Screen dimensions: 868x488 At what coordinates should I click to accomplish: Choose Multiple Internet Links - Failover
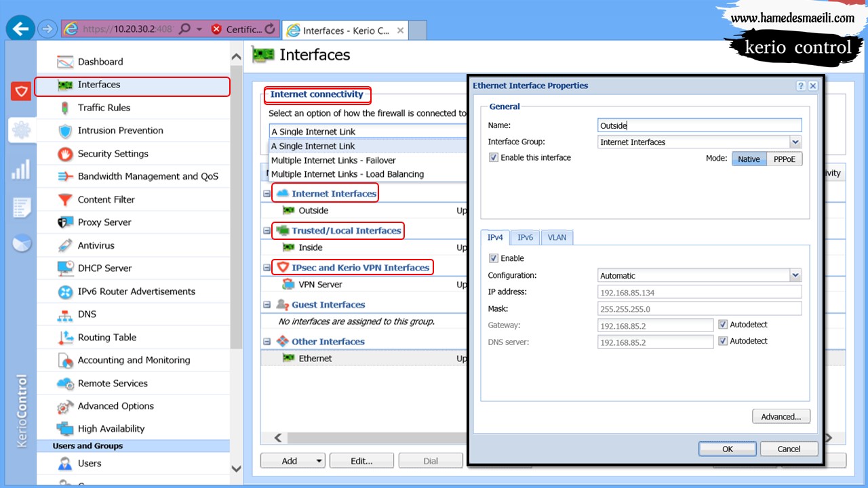368,161
